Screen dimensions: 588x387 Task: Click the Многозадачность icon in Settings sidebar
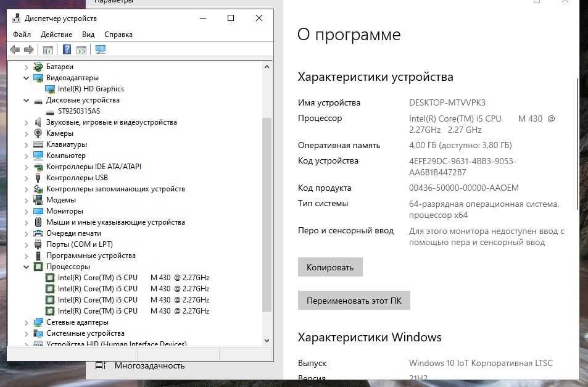100,365
